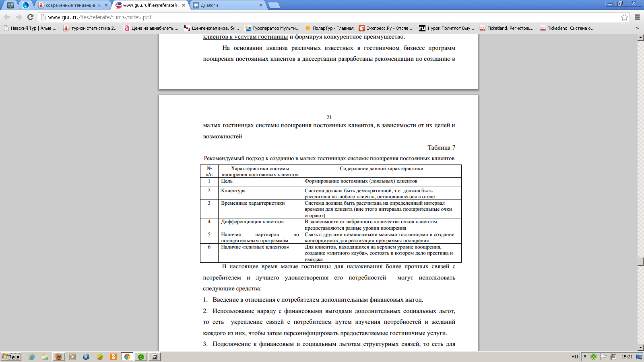
Task: Open the calendar-like taskbar app
Action: click(155, 357)
